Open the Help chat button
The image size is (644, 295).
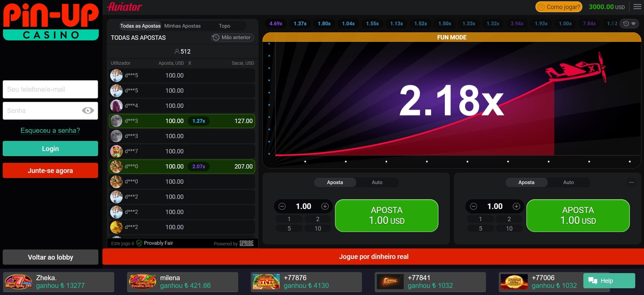[x=609, y=281]
